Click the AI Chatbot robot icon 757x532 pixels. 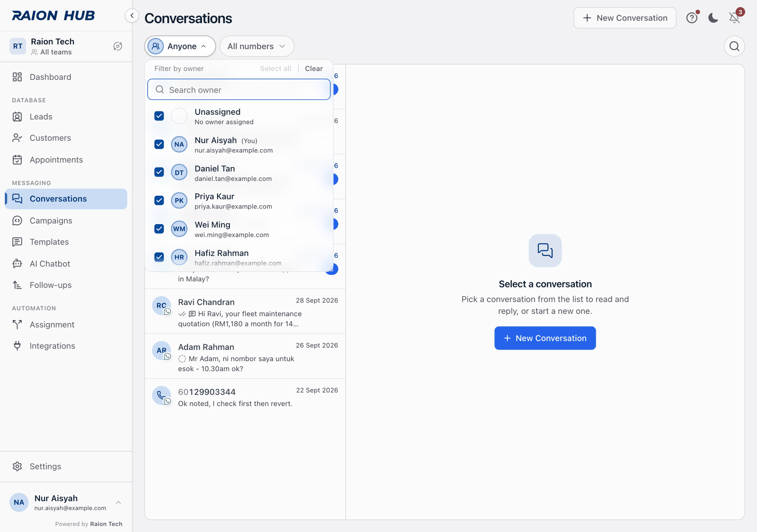18,263
